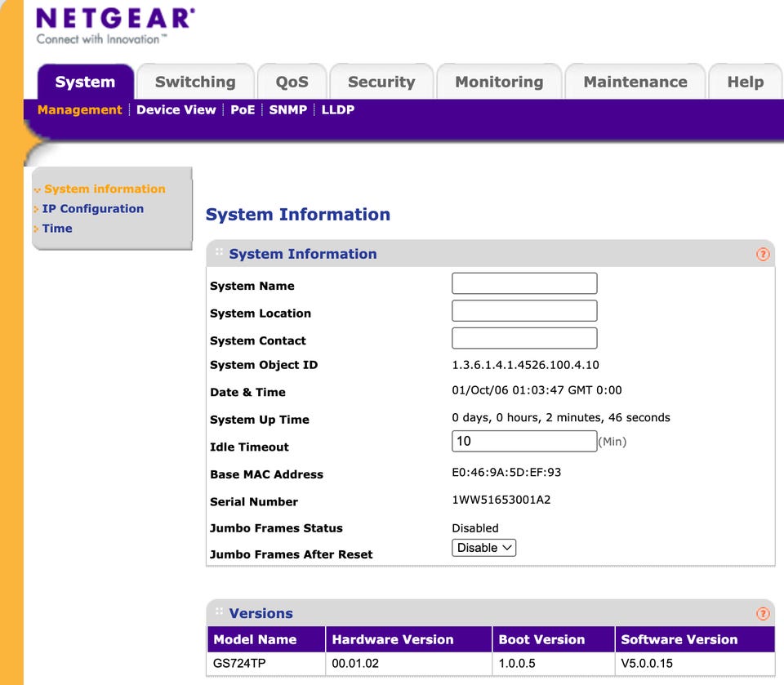Open the Device View submenu
Image resolution: width=784 pixels, height=685 pixels.
pyautogui.click(x=176, y=110)
